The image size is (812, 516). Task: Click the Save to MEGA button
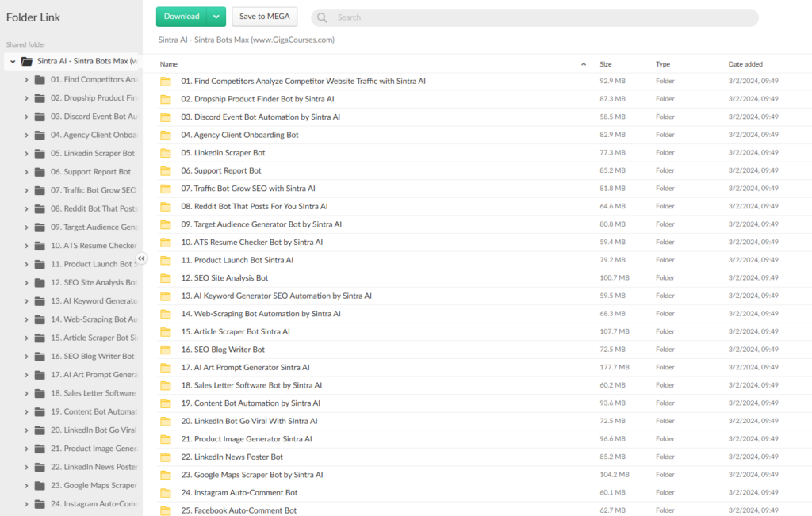click(x=265, y=17)
